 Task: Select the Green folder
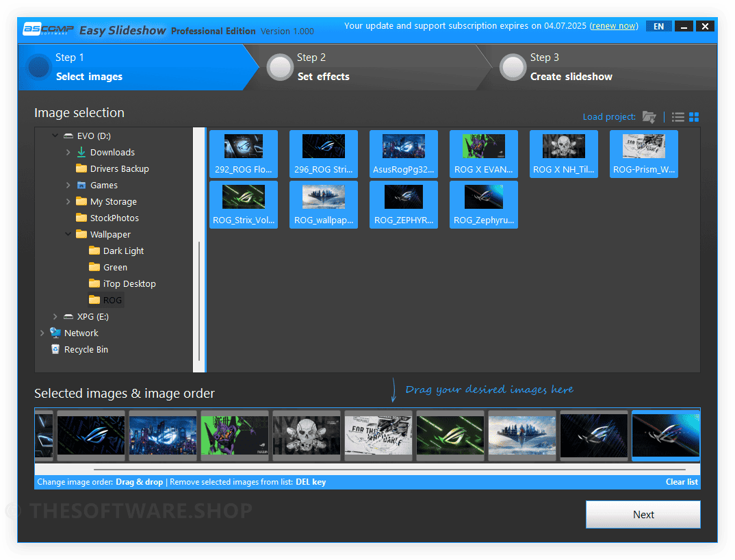(108, 267)
